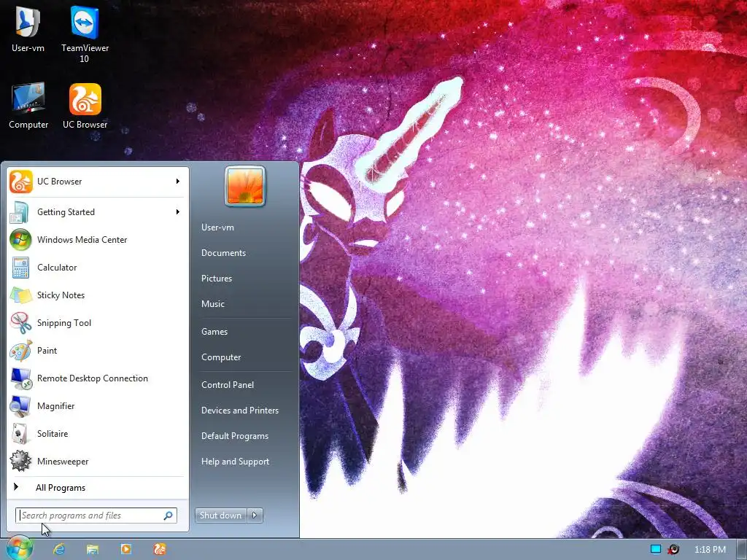This screenshot has width=747, height=560.
Task: Open Default Programs
Action: 235,436
